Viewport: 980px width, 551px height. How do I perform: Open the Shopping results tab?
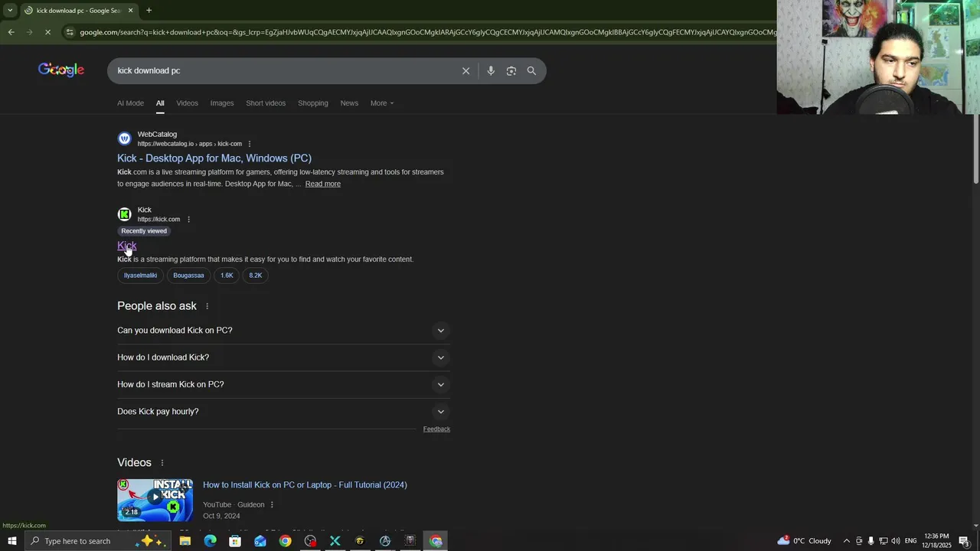tap(313, 103)
